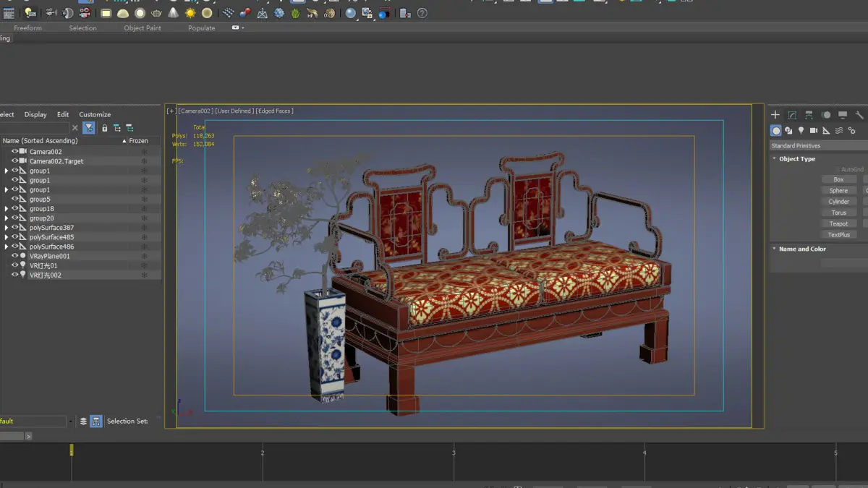
Task: Click the red video camera icon in the toolbar
Action: (85, 14)
